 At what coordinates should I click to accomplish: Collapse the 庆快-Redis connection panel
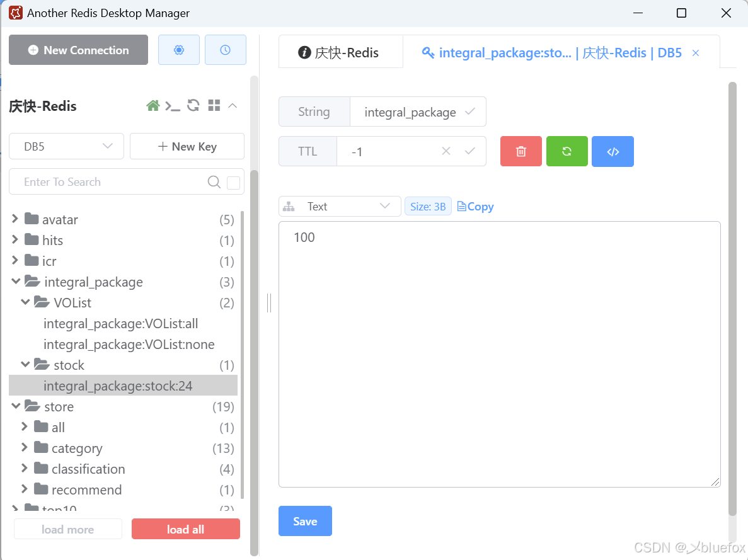coord(233,105)
